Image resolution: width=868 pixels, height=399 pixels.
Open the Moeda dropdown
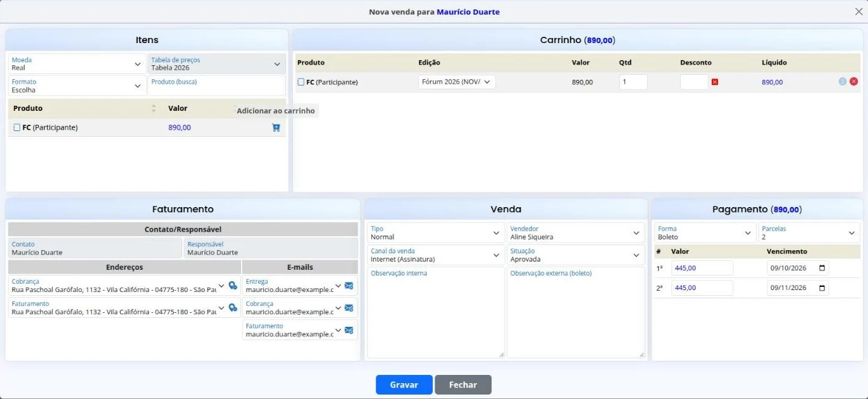(x=77, y=64)
